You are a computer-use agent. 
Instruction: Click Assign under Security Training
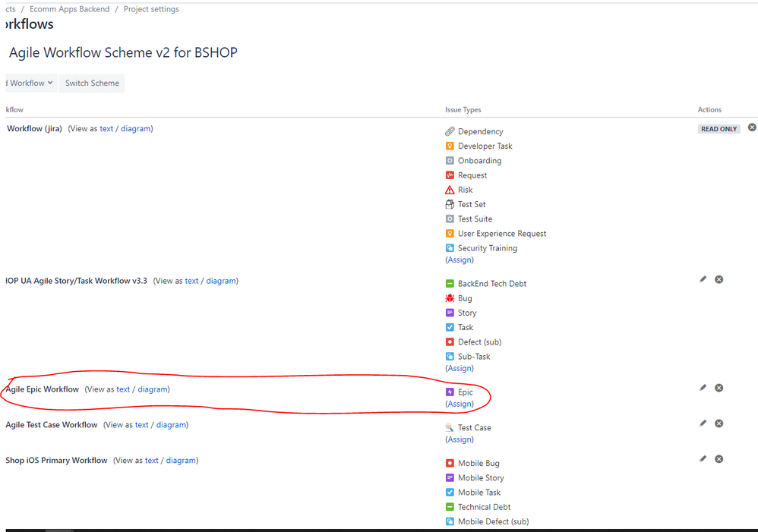coord(460,260)
